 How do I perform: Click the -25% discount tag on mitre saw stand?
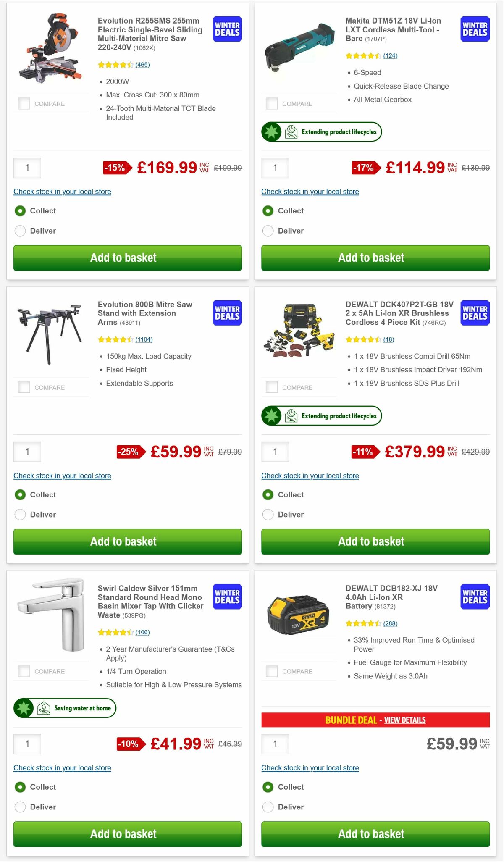128,452
